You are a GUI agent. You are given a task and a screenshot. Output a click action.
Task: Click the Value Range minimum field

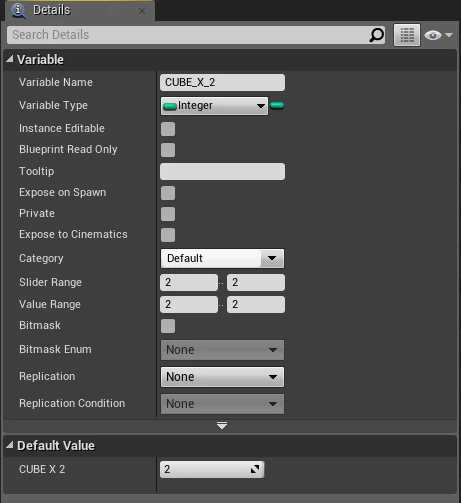(x=189, y=304)
